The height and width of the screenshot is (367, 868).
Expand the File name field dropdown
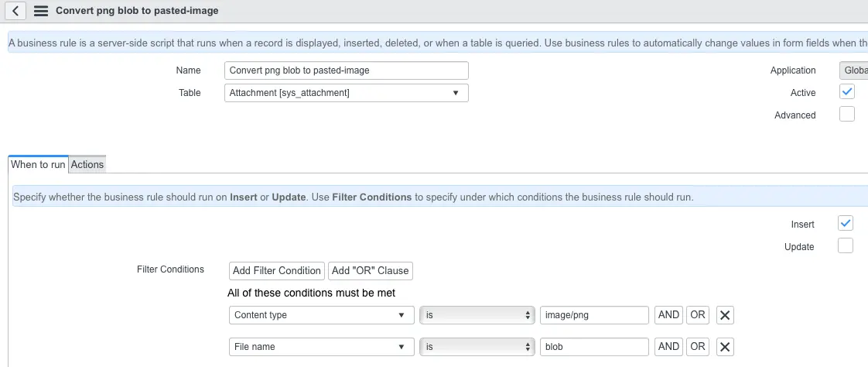coord(320,347)
